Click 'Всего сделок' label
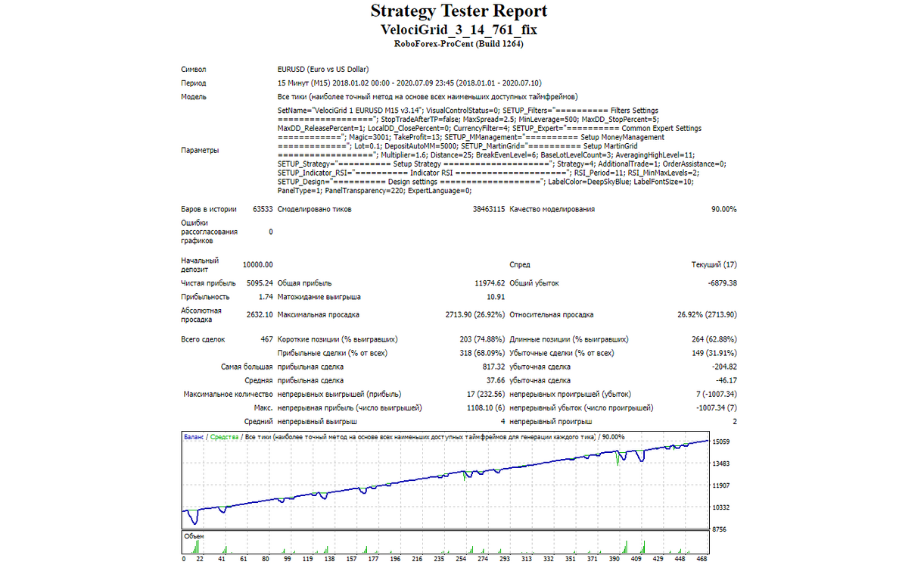 click(x=203, y=339)
